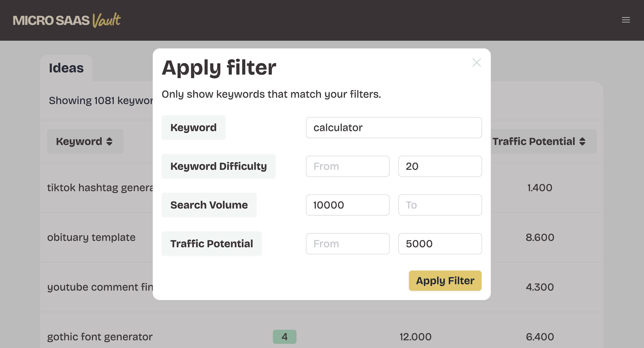644x348 pixels.
Task: Open the hamburger navigation menu
Action: click(x=626, y=20)
